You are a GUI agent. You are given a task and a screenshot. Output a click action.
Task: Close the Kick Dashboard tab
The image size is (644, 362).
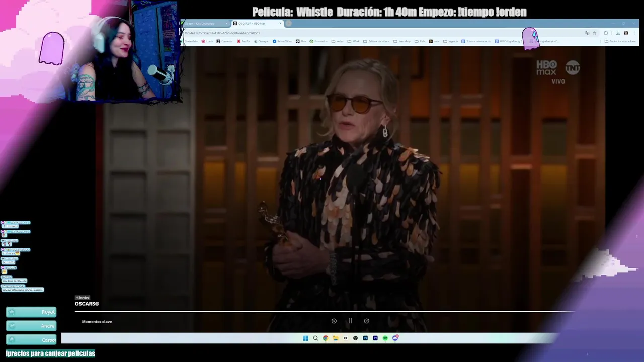(227, 24)
